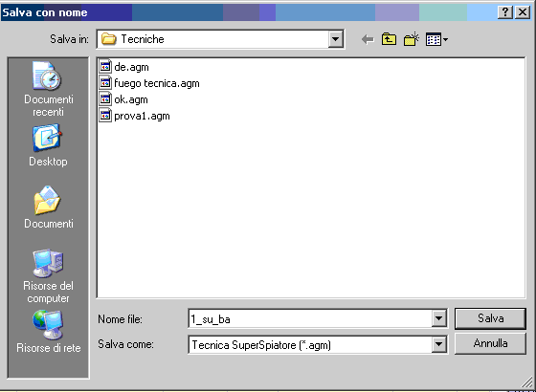Select the ok.agm file
The image size is (536, 392).
click(123, 99)
